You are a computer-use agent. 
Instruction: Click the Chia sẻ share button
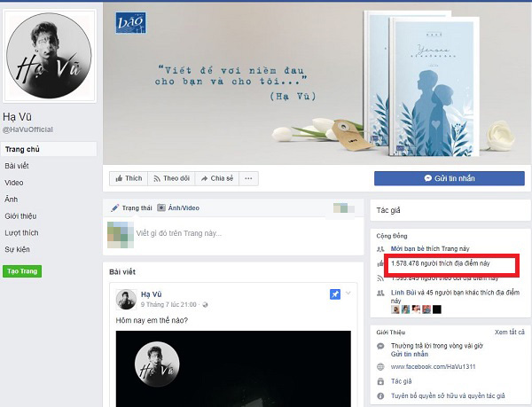[217, 178]
